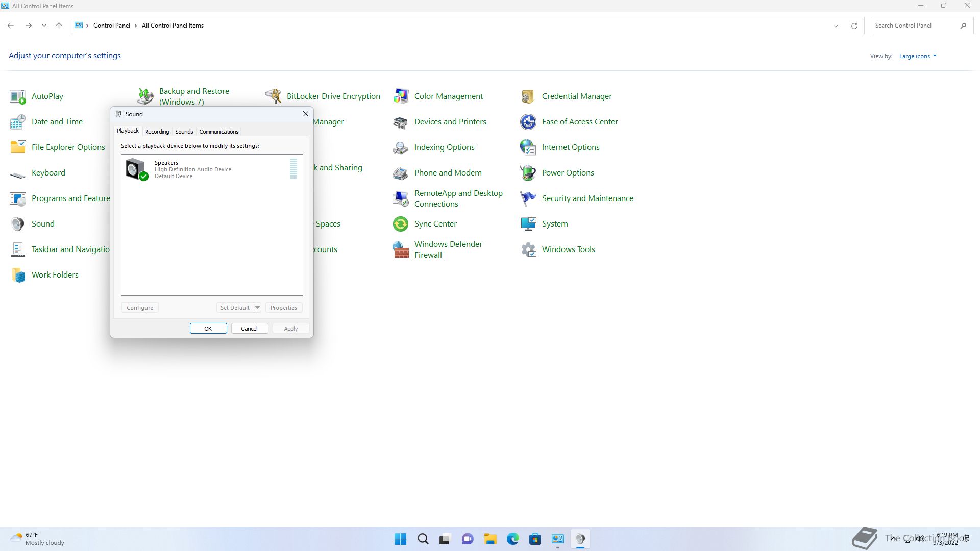
Task: Open the weather widget showing 67°F
Action: pos(38,539)
